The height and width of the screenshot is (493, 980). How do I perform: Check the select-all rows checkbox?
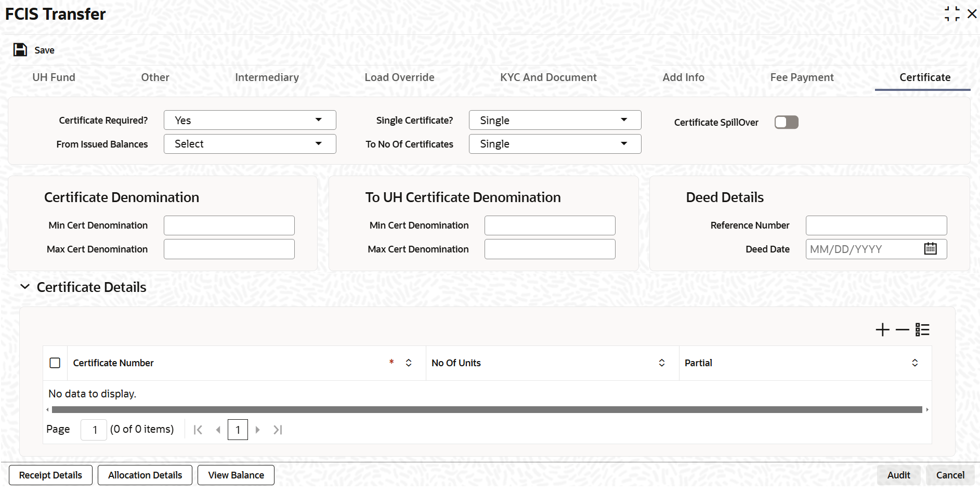(55, 363)
